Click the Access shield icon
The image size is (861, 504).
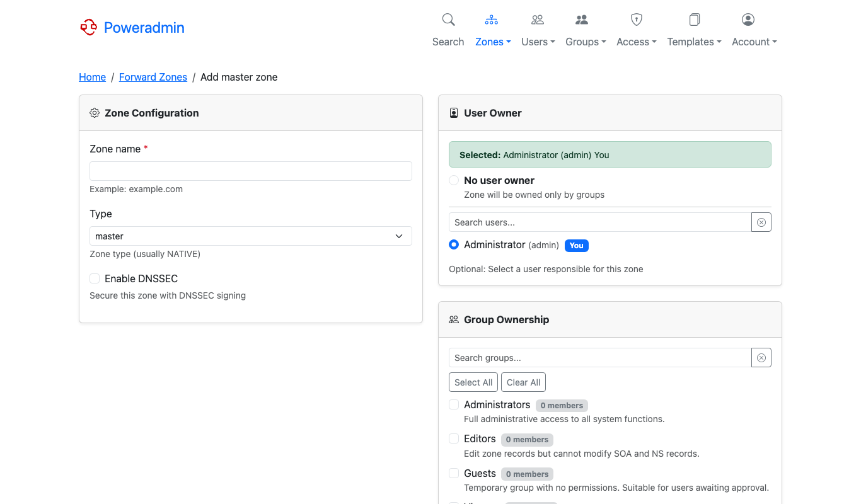click(637, 20)
